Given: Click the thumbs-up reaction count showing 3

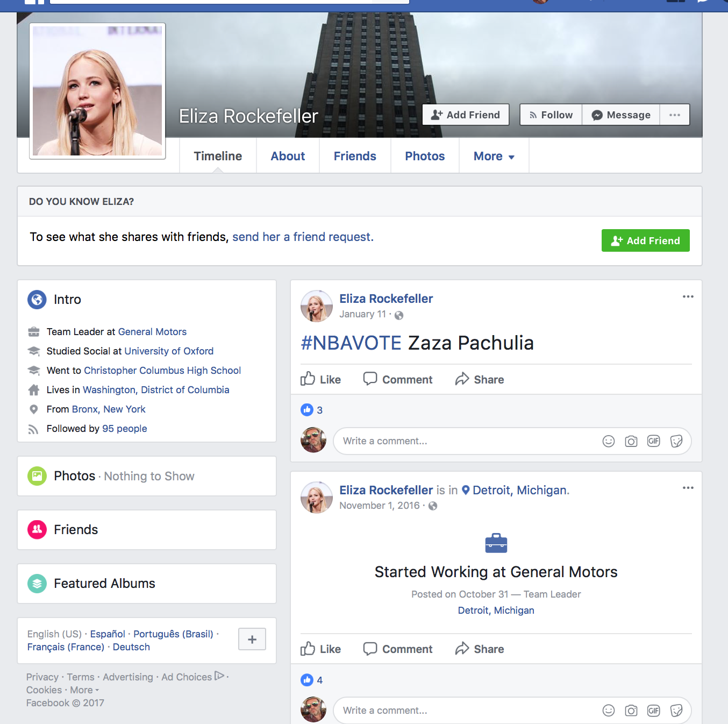Looking at the screenshot, I should (x=312, y=410).
